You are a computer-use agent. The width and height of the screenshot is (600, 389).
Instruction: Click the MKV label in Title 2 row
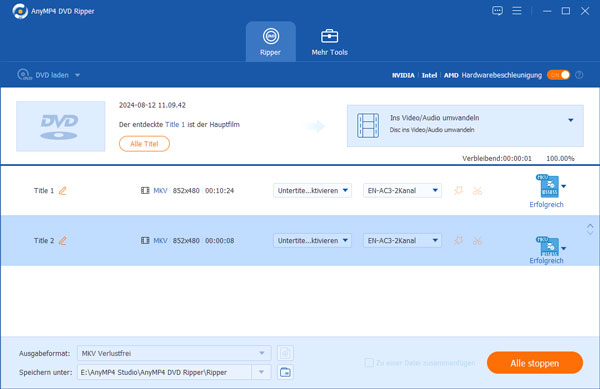point(160,241)
